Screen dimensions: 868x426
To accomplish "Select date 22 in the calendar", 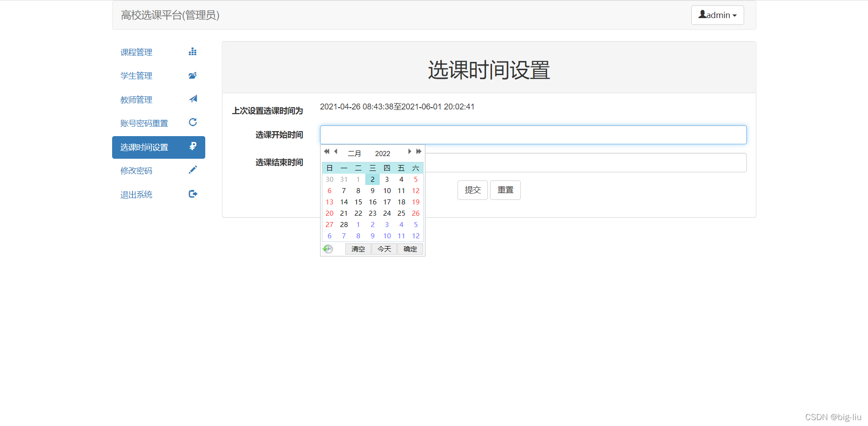I will click(358, 213).
